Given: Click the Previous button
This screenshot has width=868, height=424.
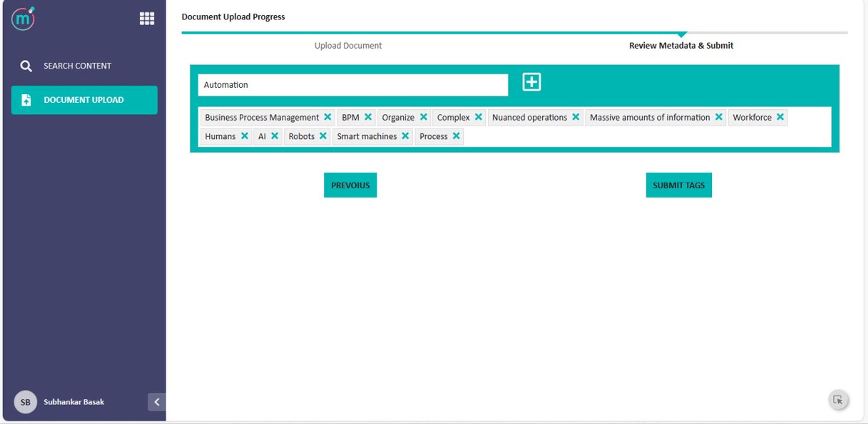Looking at the screenshot, I should [x=350, y=185].
